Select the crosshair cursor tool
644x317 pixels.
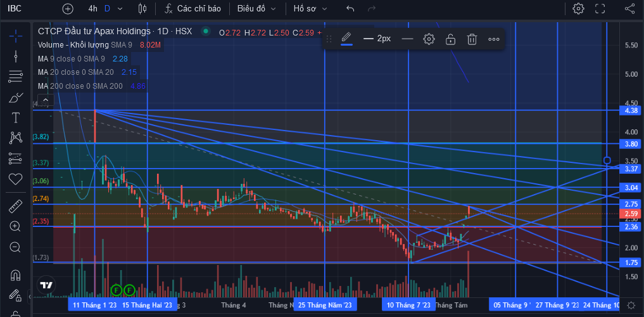coord(16,36)
